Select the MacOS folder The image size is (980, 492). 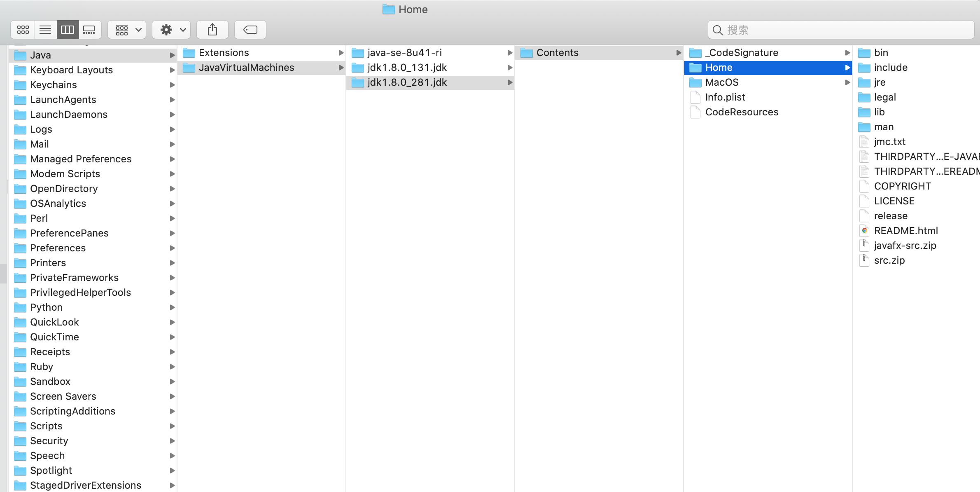tap(721, 82)
